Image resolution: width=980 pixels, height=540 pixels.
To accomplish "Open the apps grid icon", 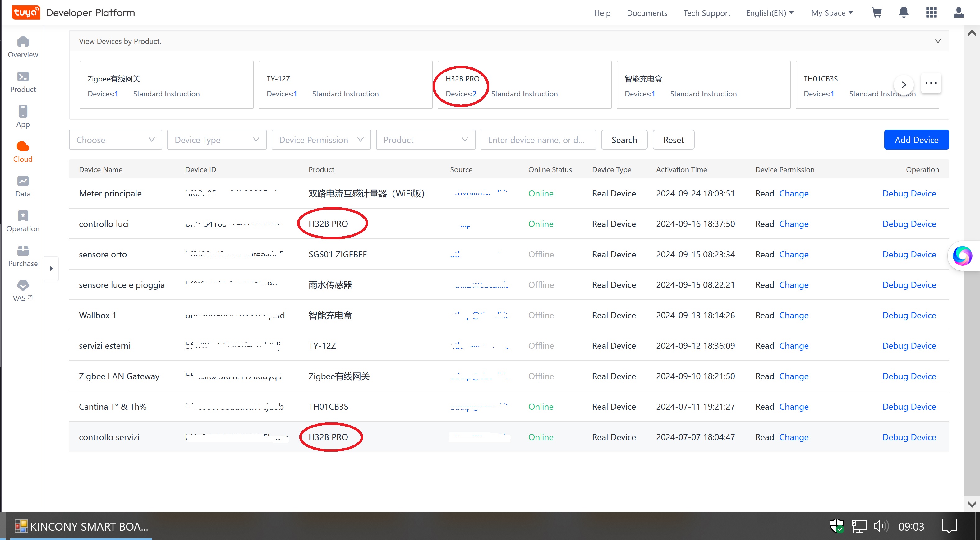I will point(931,12).
